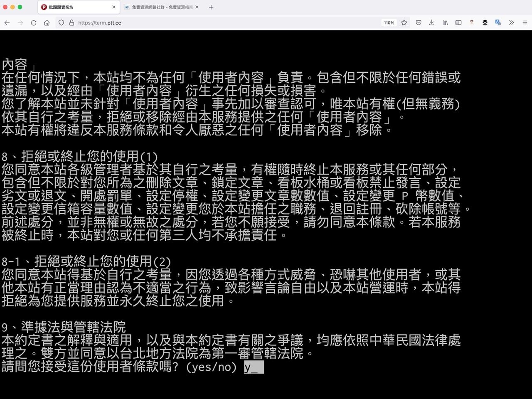
Task: Show tracking protection shield info
Action: [61, 23]
